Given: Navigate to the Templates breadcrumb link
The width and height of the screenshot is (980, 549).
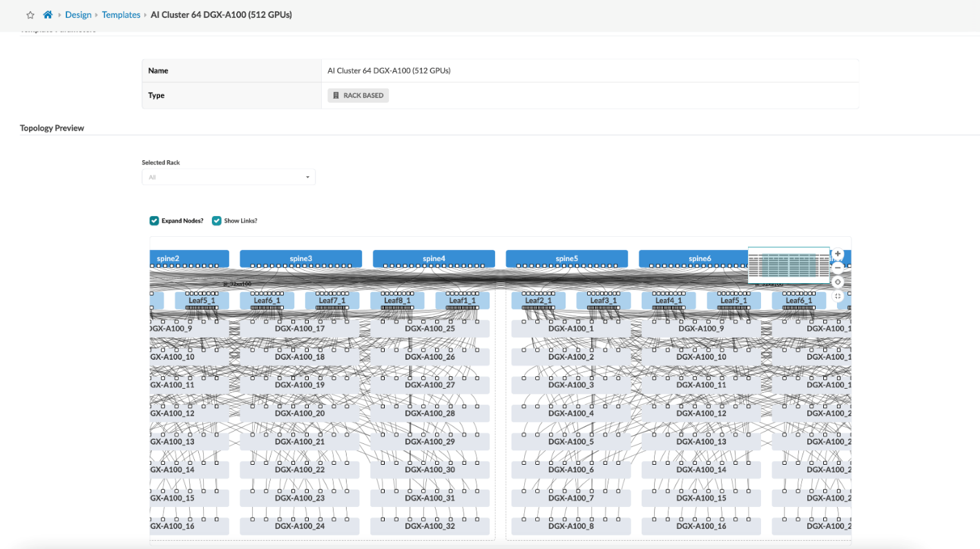Looking at the screenshot, I should point(121,15).
